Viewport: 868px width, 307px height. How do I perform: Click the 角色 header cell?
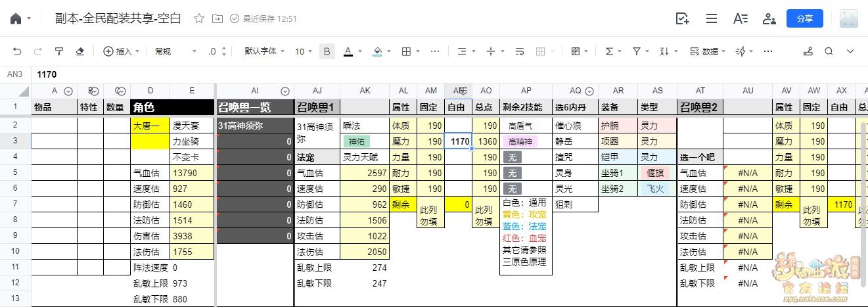(173, 107)
